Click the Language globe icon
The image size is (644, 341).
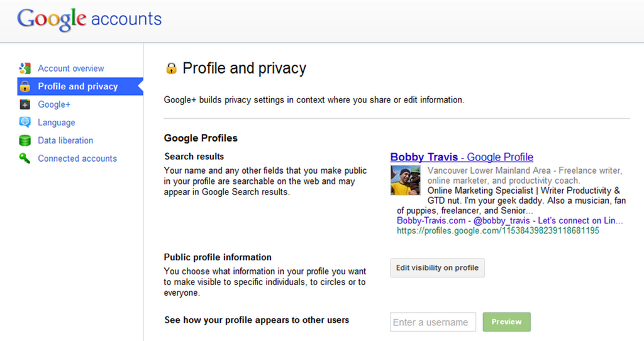pos(25,123)
